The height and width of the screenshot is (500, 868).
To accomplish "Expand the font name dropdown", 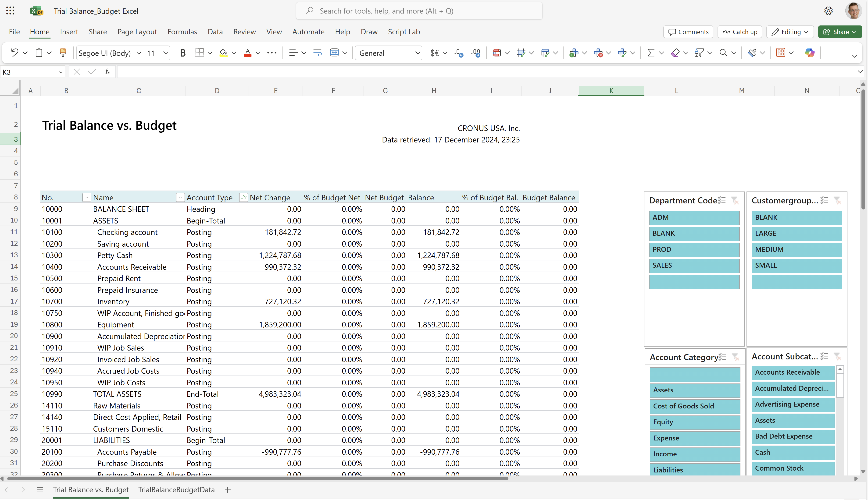I will [x=137, y=53].
